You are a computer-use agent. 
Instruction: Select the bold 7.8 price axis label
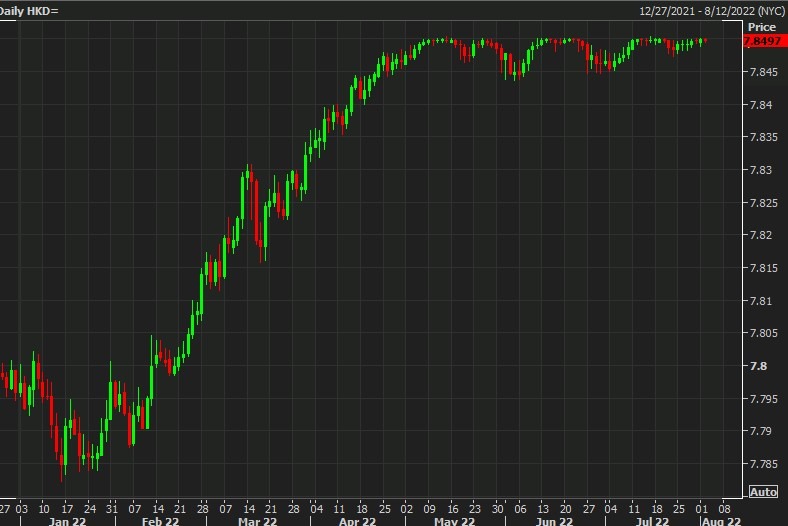pos(758,366)
